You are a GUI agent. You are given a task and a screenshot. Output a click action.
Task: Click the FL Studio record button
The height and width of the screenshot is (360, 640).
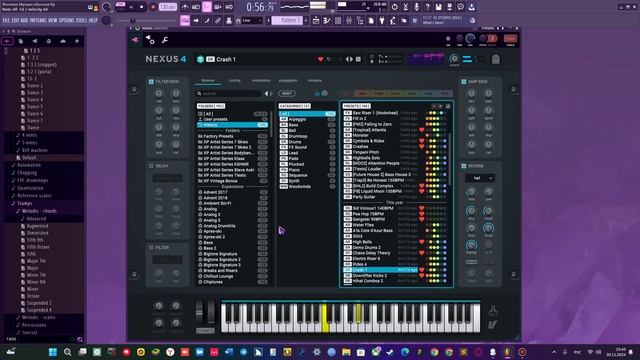click(x=153, y=7)
